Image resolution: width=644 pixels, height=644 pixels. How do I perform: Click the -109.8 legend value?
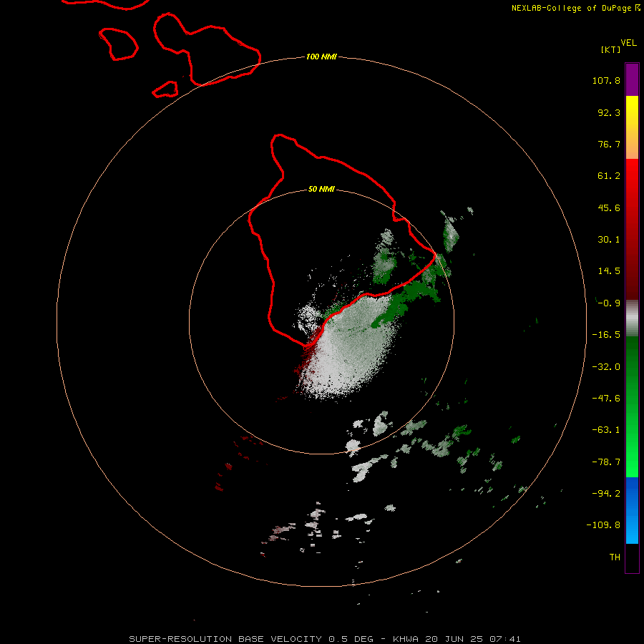[x=603, y=525]
